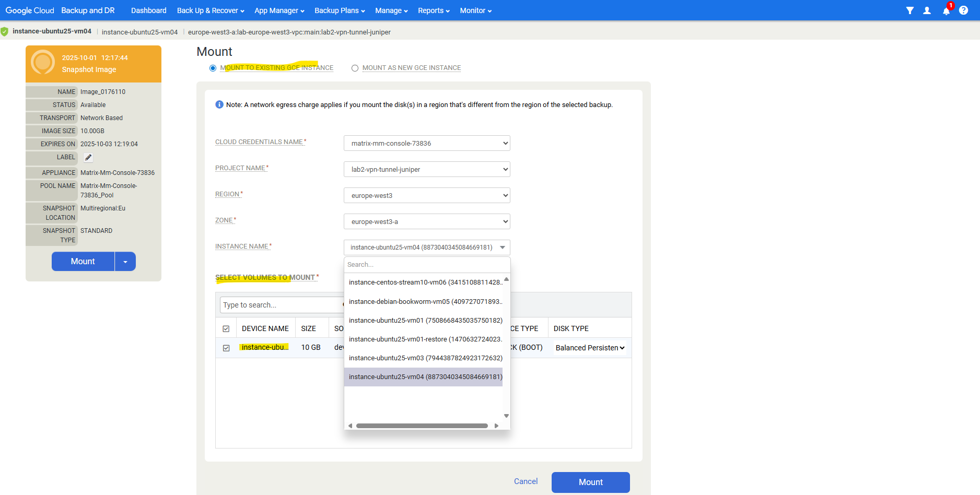Open the Balanced Persistent disk type dropdown
980x495 pixels.
(x=590, y=348)
